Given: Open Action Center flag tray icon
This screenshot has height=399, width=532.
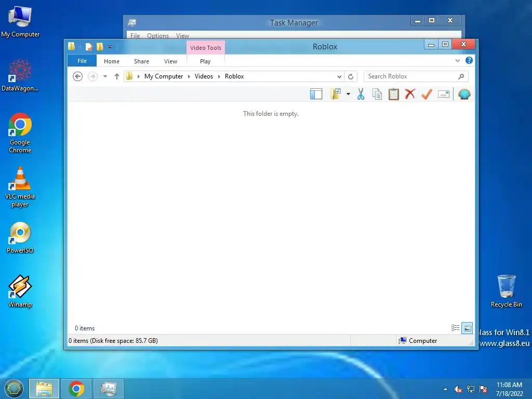Looking at the screenshot, I should pos(483,389).
